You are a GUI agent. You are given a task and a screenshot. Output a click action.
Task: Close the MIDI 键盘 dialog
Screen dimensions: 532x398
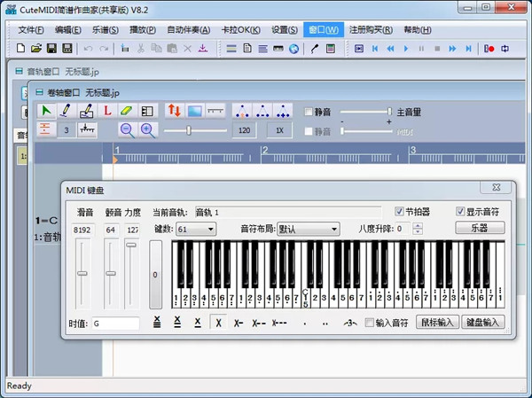point(496,187)
